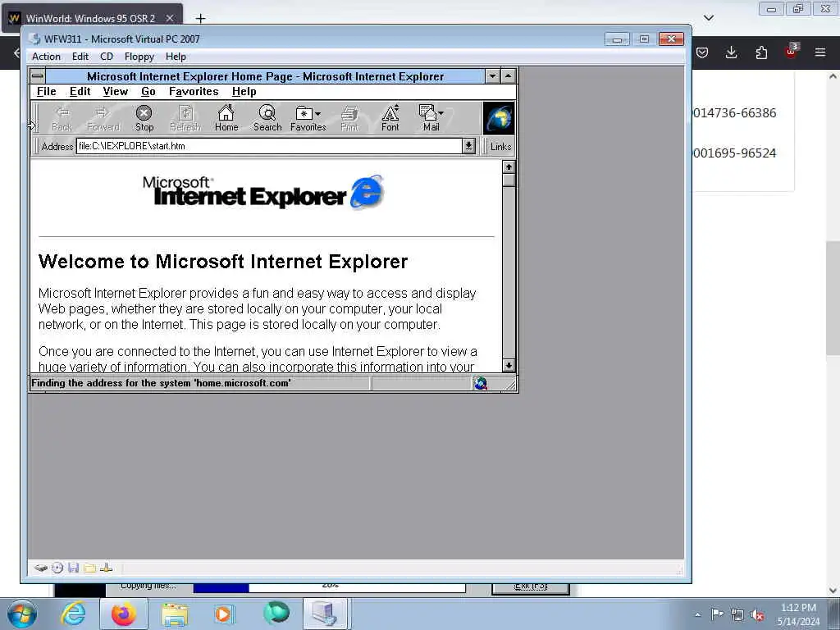Click the serial number 014736-66386
840x630 pixels.
734,113
